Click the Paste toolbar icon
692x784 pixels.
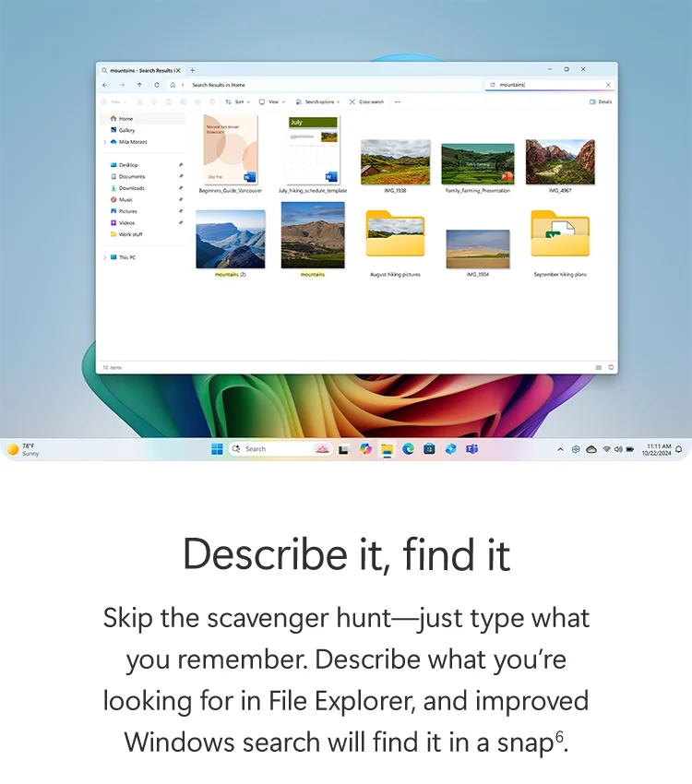pyautogui.click(x=169, y=102)
